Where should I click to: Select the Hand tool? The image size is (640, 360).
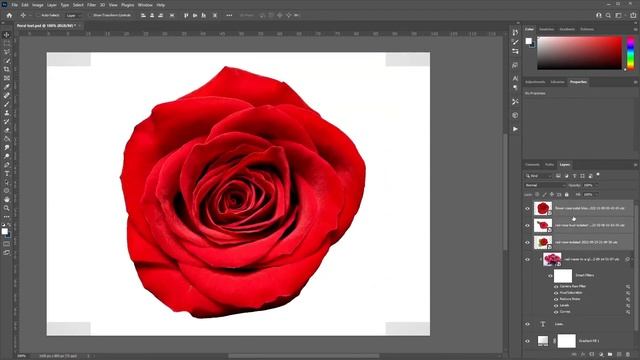coord(7,199)
